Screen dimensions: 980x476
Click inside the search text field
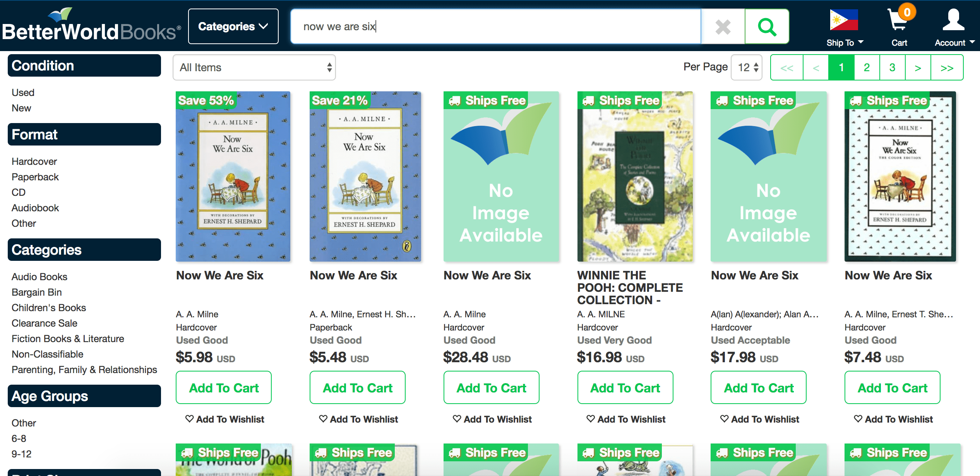coord(495,27)
